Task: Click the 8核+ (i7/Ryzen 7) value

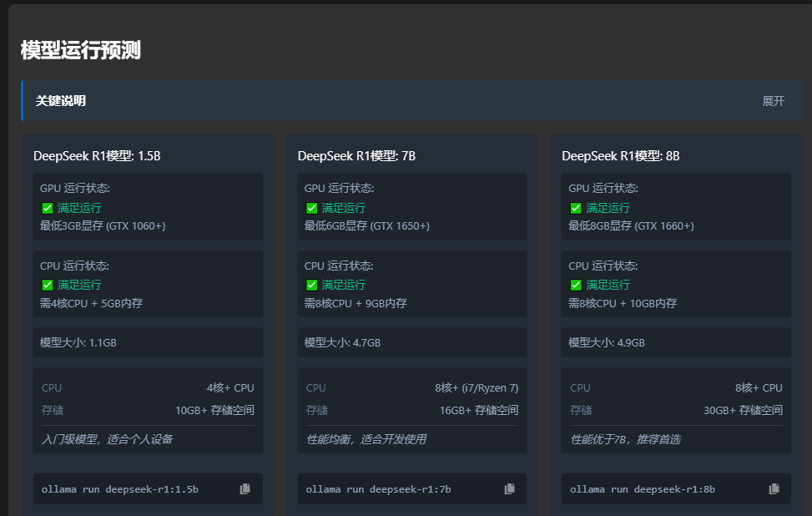Action: [477, 388]
